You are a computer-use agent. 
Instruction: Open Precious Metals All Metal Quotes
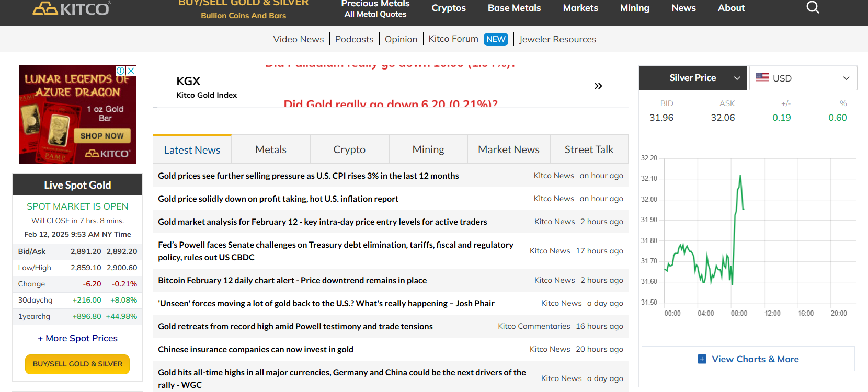pos(375,9)
